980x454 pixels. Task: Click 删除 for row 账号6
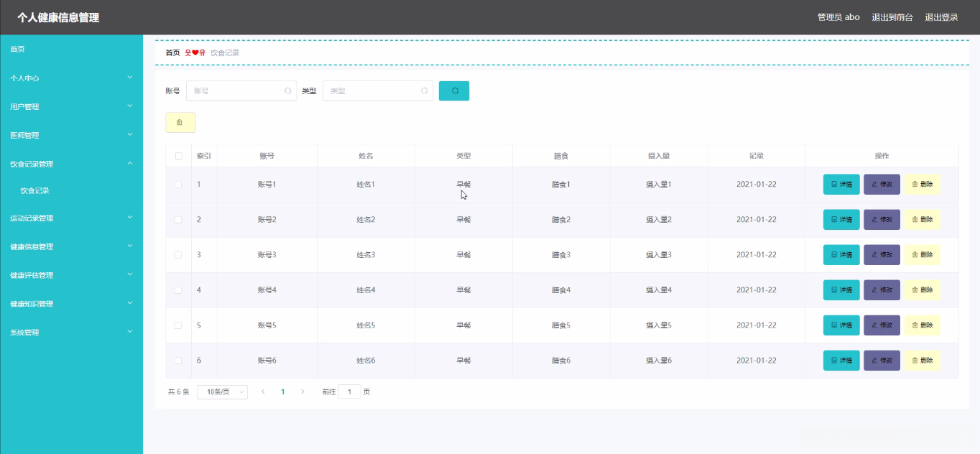pos(922,361)
